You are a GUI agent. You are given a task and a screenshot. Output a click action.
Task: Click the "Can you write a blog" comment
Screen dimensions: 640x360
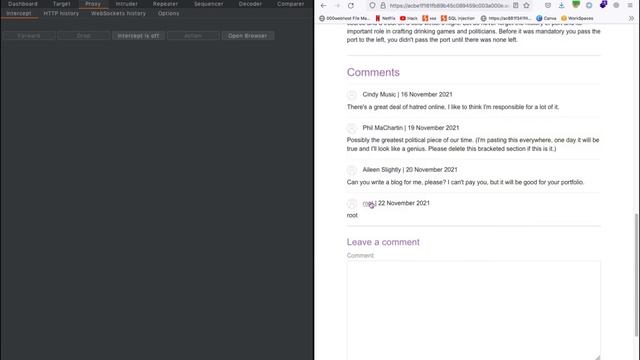pyautogui.click(x=465, y=182)
